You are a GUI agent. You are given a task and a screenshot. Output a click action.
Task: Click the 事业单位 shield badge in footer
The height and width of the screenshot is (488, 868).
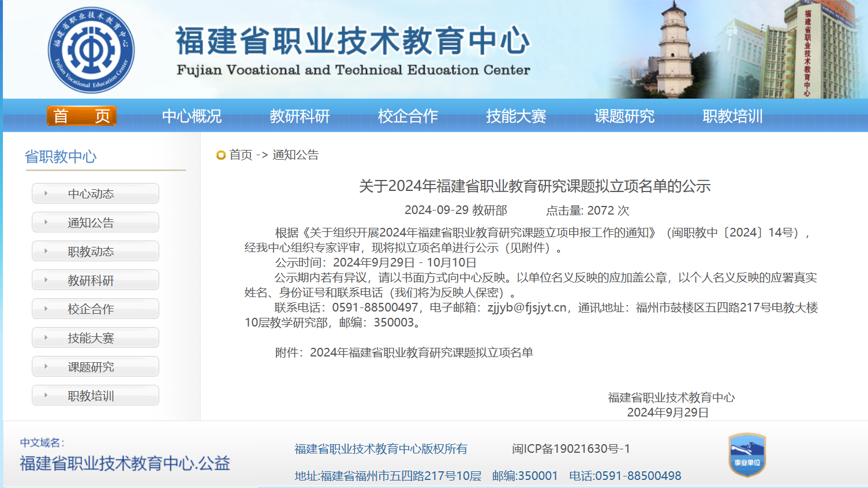pyautogui.click(x=747, y=455)
